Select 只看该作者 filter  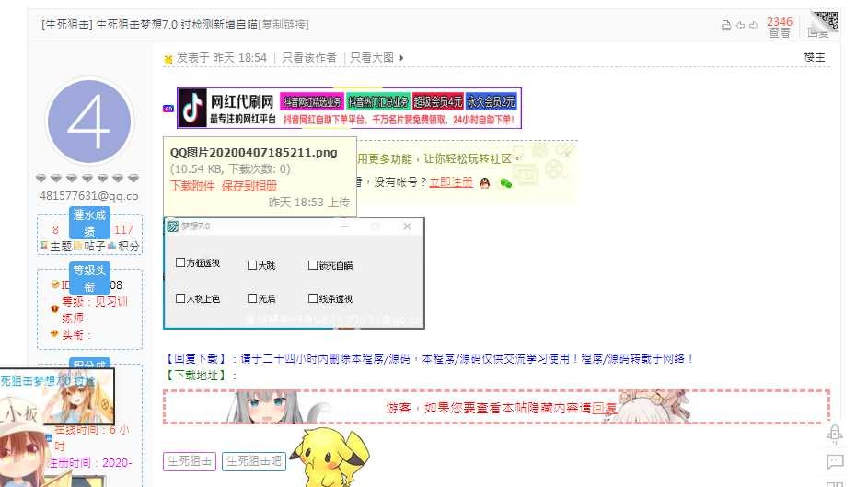tap(309, 58)
